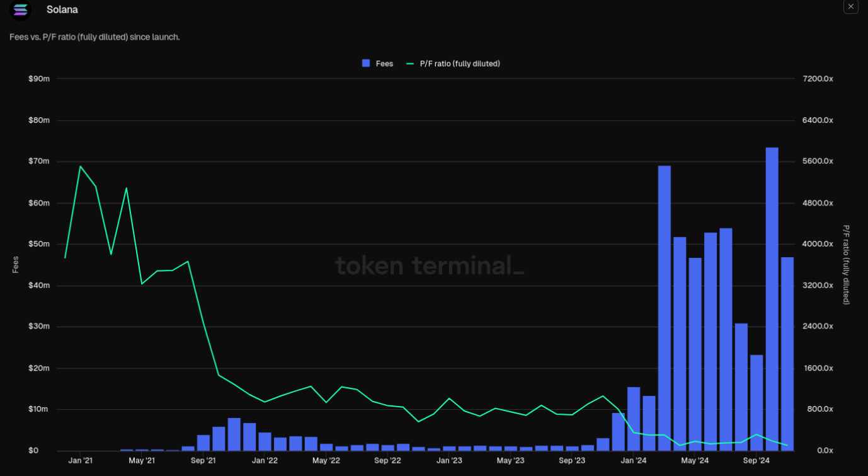Click the token terminal watermark
This screenshot has width=868, height=476.
coord(430,266)
